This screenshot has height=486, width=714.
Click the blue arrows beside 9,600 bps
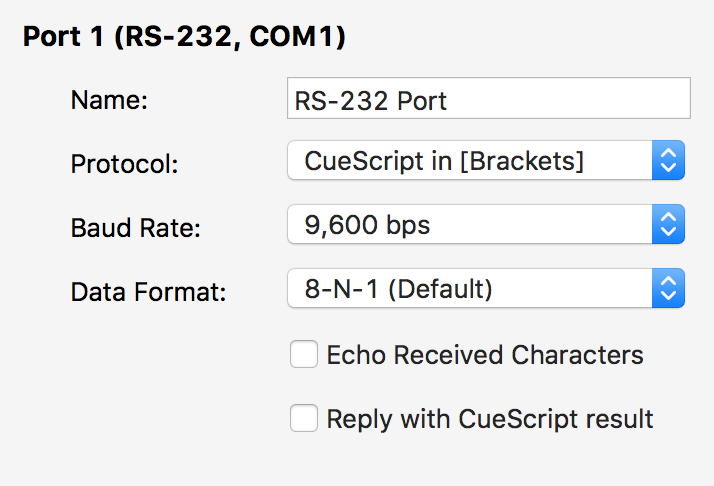668,226
